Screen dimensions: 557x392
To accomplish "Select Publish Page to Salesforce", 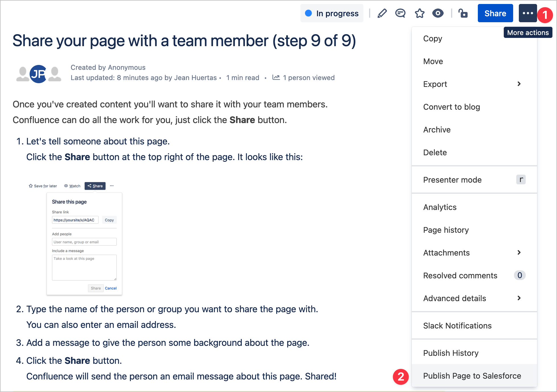I will [472, 376].
